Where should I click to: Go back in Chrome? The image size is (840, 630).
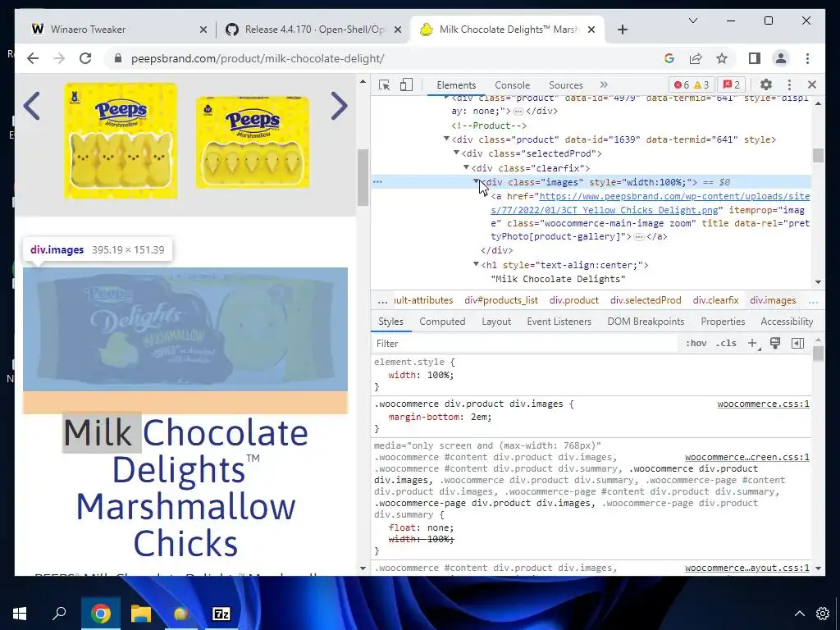click(x=33, y=58)
